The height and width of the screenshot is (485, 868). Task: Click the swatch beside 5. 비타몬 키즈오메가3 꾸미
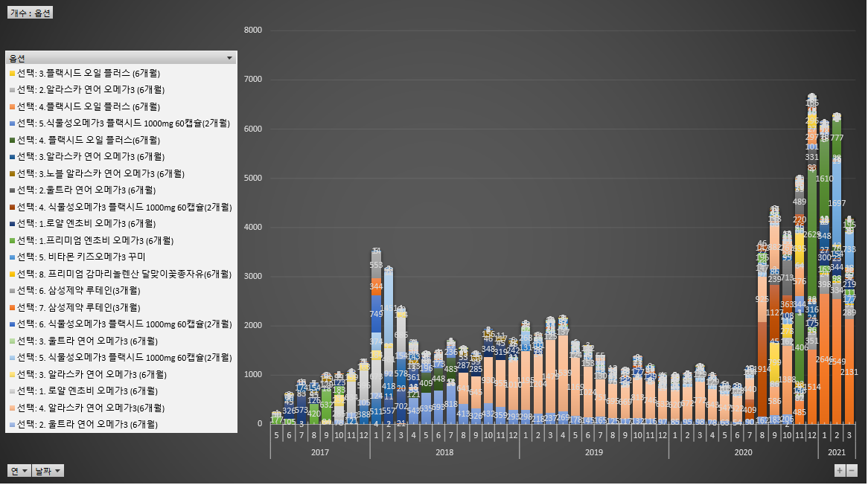coord(12,257)
